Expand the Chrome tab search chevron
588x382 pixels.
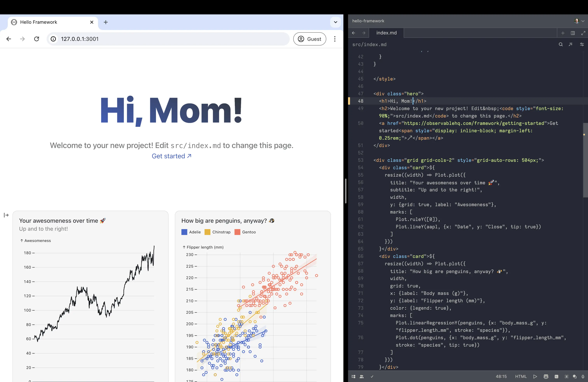coord(335,22)
